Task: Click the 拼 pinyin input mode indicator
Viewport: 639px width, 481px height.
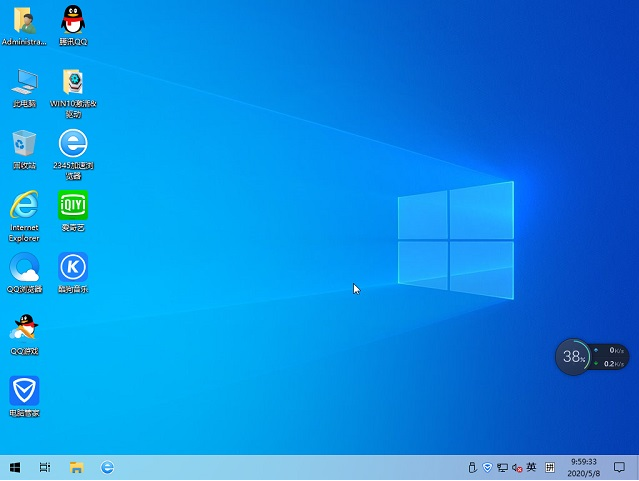Action: (x=550, y=467)
